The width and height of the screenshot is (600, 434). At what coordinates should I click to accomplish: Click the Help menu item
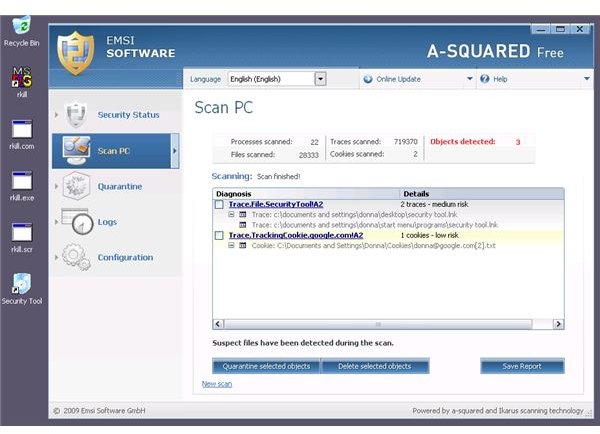500,79
